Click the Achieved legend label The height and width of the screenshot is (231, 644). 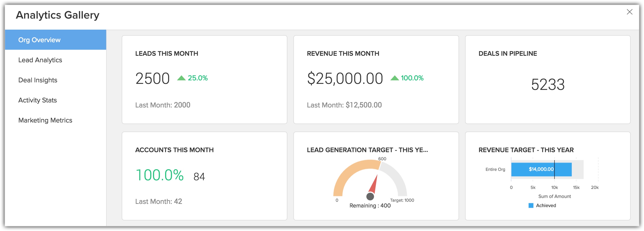tap(546, 205)
